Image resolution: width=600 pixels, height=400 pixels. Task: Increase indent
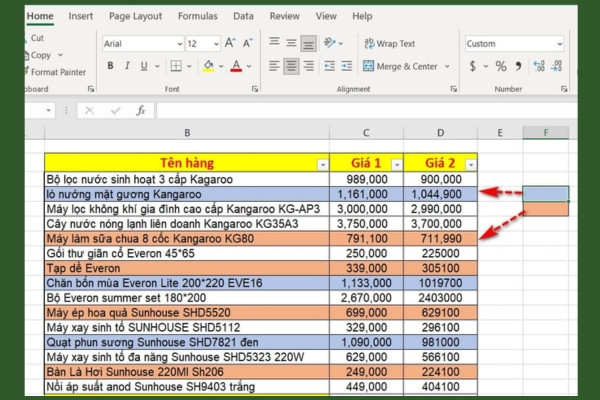(347, 66)
